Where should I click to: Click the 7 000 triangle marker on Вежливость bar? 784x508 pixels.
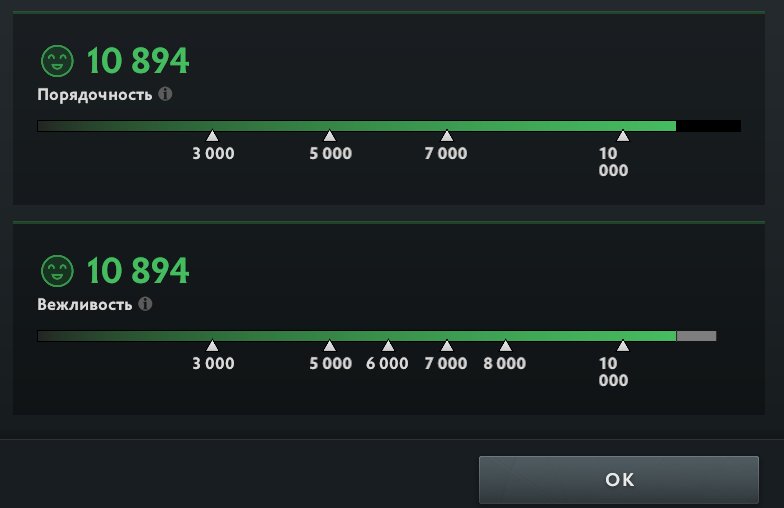(x=447, y=346)
